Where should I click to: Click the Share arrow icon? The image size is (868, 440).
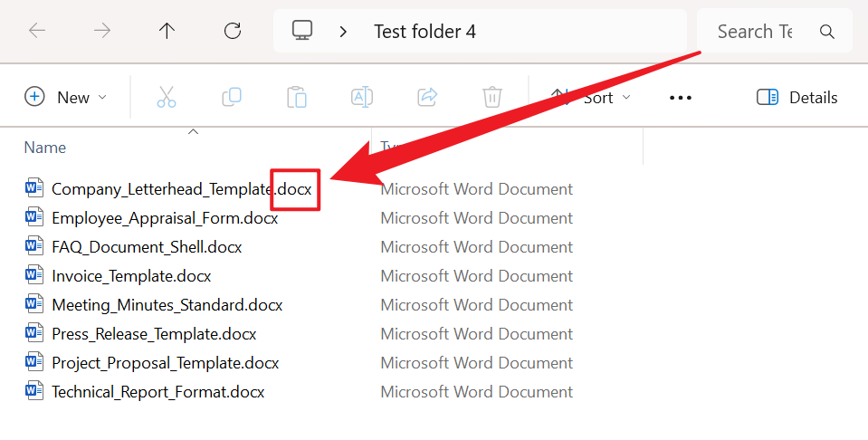tap(427, 97)
